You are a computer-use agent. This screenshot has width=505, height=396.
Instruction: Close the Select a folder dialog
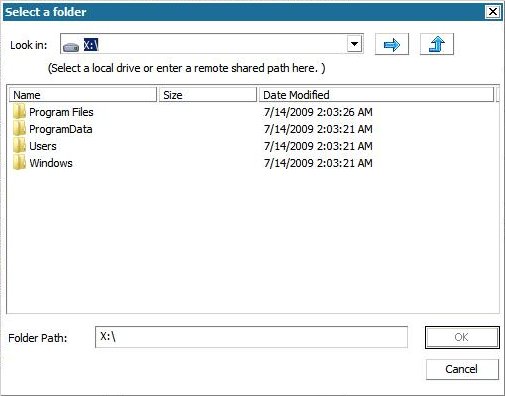493,12
